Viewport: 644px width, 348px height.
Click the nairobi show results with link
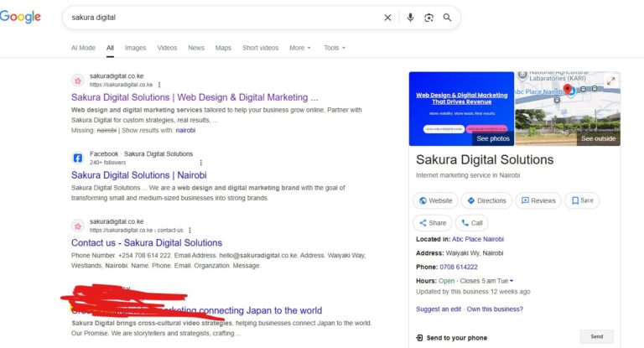[185, 130]
